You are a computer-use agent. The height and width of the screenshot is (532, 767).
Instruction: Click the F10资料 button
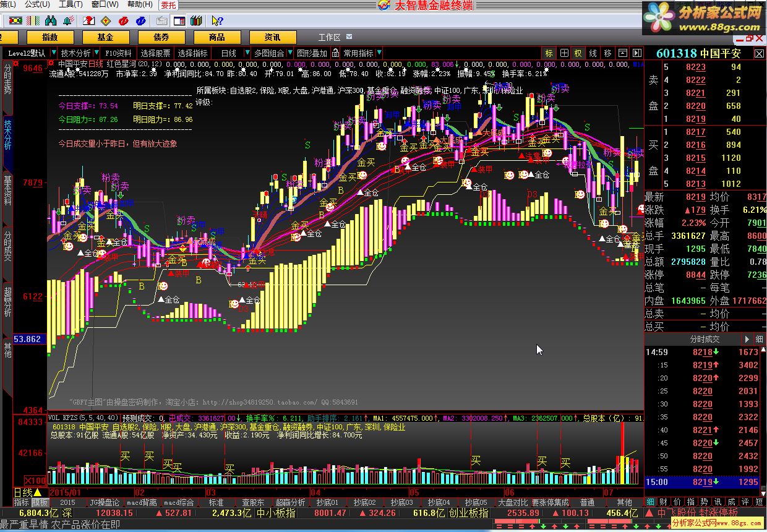coord(118,53)
